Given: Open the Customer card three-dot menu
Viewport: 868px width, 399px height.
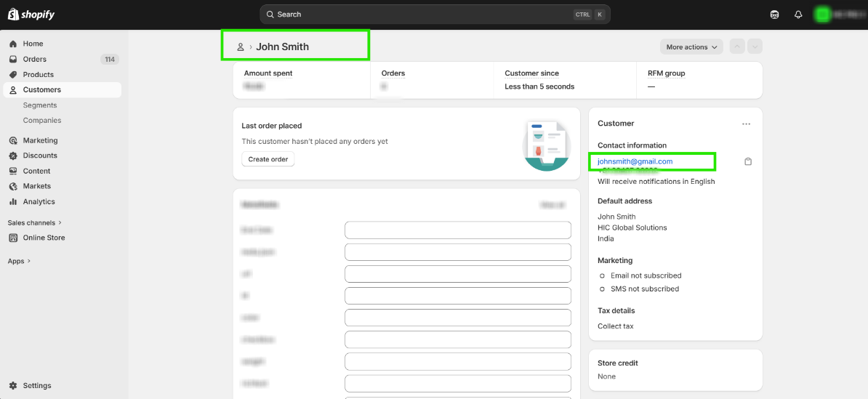Looking at the screenshot, I should click(x=746, y=124).
